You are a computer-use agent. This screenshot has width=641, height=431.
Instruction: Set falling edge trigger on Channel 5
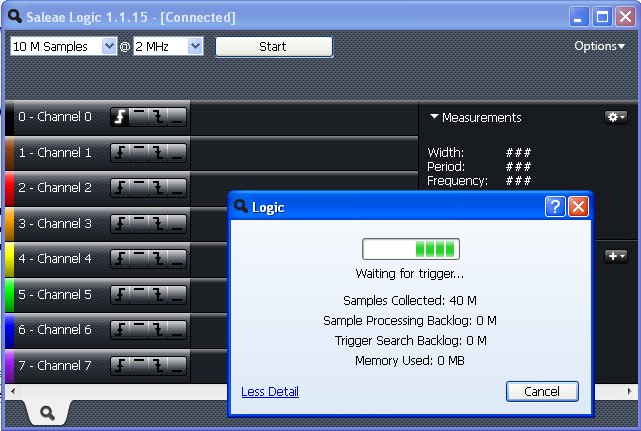pos(158,295)
